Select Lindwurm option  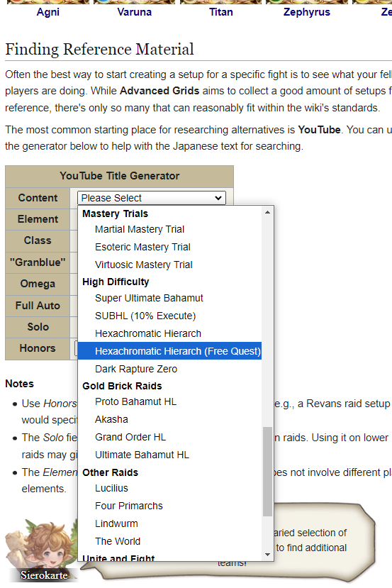(x=169, y=523)
